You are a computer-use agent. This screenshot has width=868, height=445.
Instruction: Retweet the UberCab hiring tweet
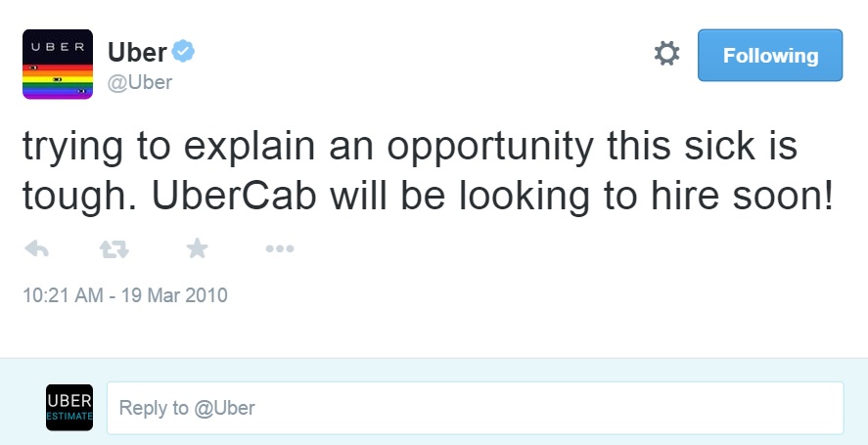114,250
